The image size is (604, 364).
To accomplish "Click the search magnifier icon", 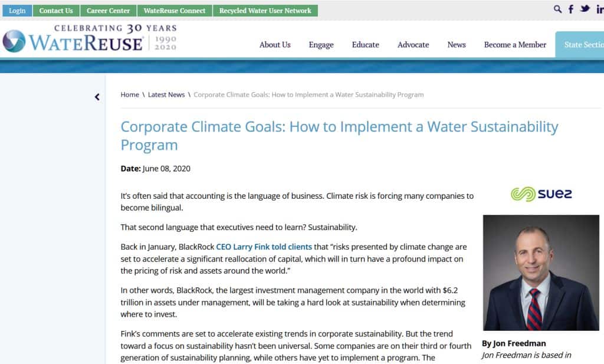I will (x=557, y=9).
